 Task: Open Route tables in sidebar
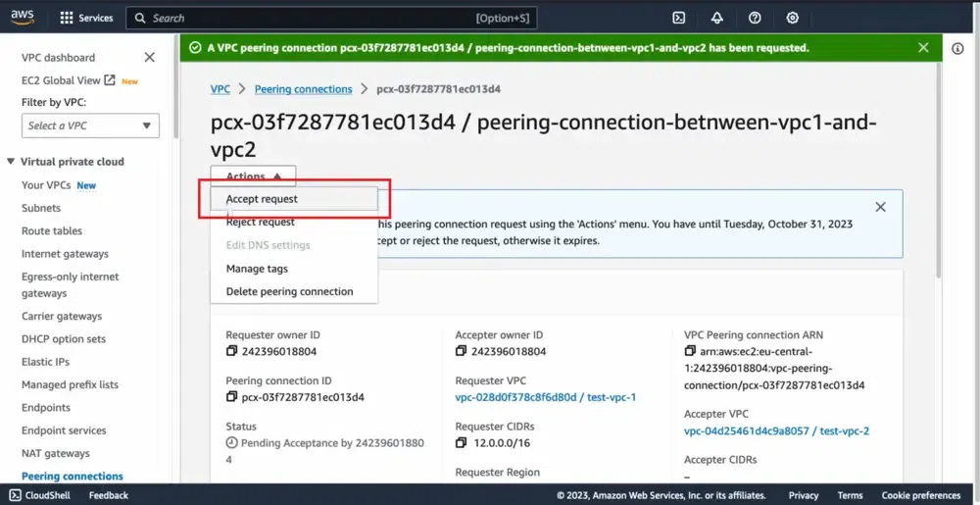(x=52, y=231)
